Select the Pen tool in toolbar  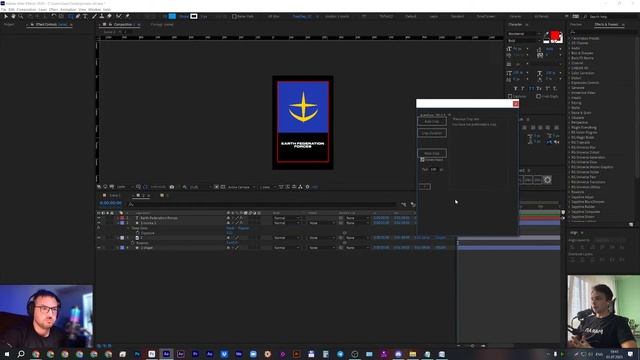[78, 16]
